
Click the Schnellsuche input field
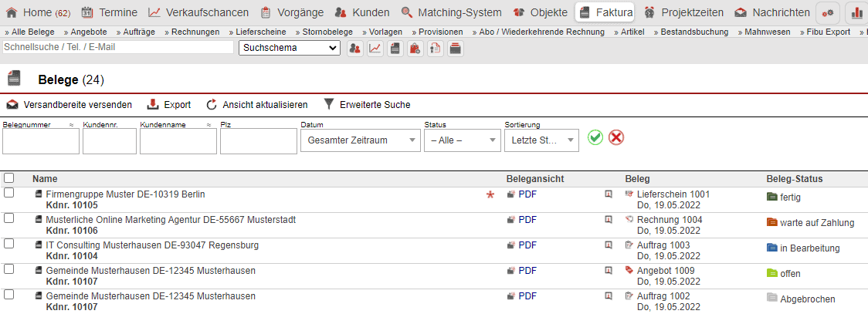click(118, 47)
